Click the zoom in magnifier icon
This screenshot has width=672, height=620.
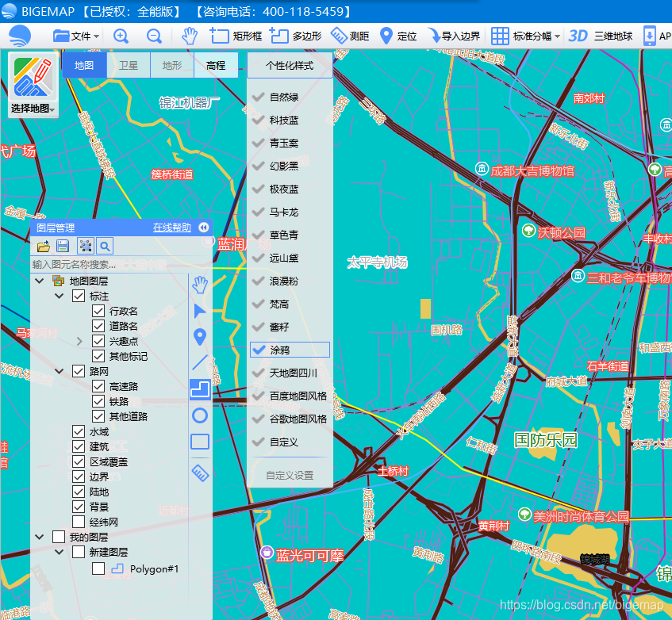click(x=121, y=36)
